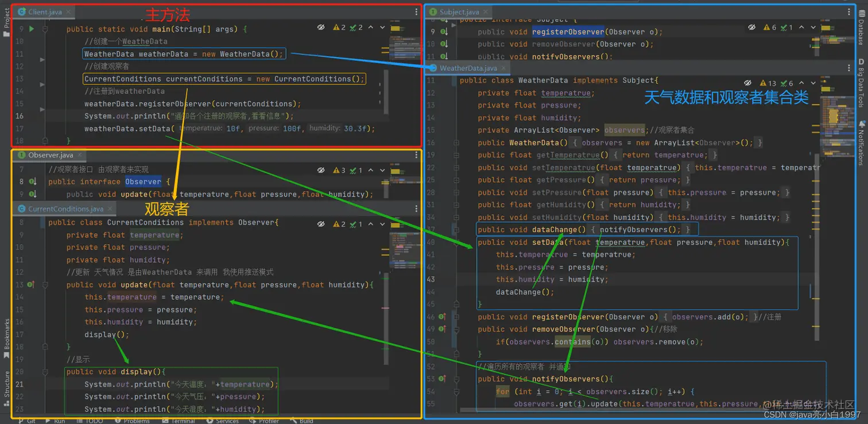Switch to Observer.java tab
Viewport: 868px width, 424px height.
[x=50, y=155]
